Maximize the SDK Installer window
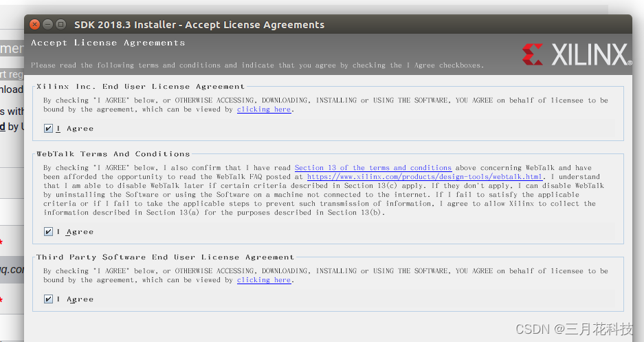 tap(62, 25)
